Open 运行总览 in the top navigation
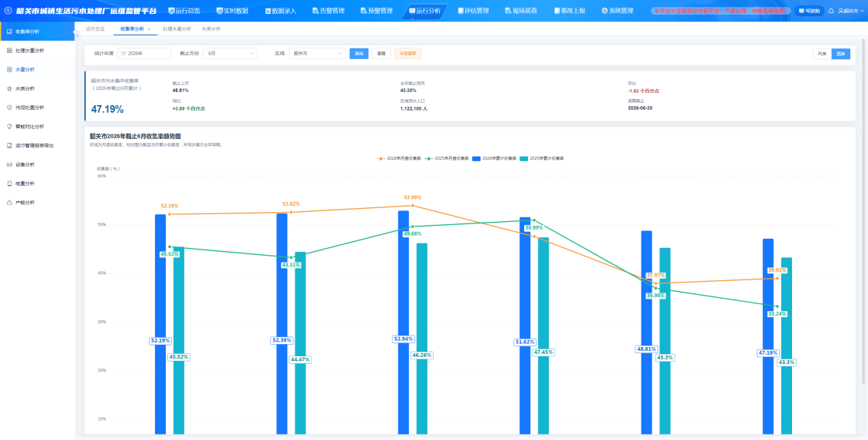The width and height of the screenshot is (868, 440). click(x=183, y=11)
